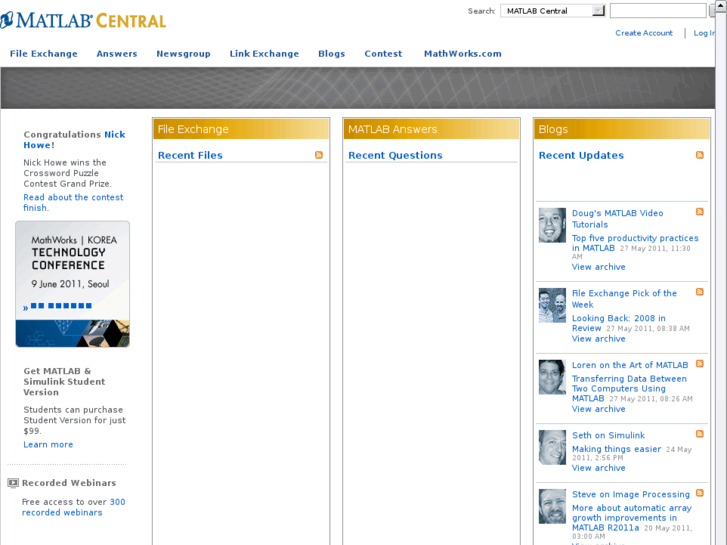727x545 pixels.
Task: Open RSS feed for Loren on the Art of MATLAB
Action: pos(700,364)
